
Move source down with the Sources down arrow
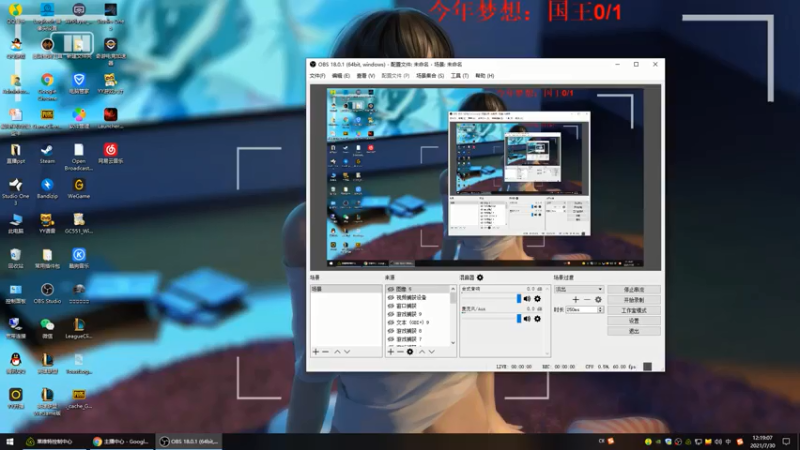[432, 352]
